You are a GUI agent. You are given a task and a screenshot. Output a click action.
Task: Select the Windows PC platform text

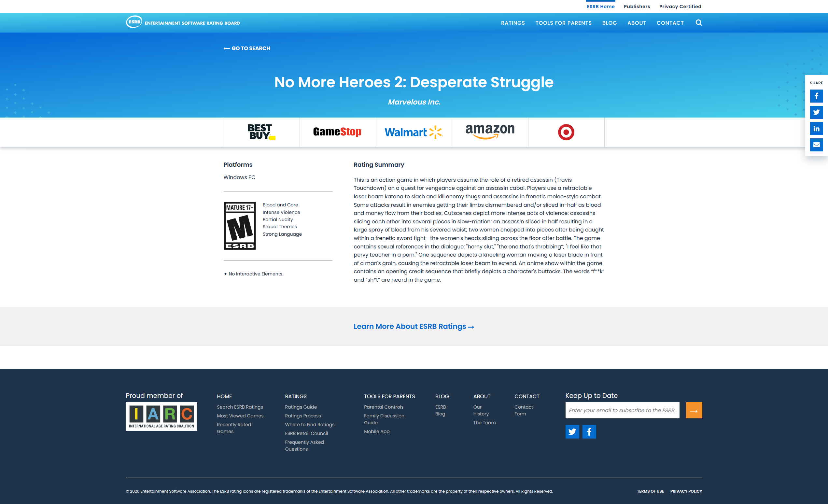coord(239,177)
